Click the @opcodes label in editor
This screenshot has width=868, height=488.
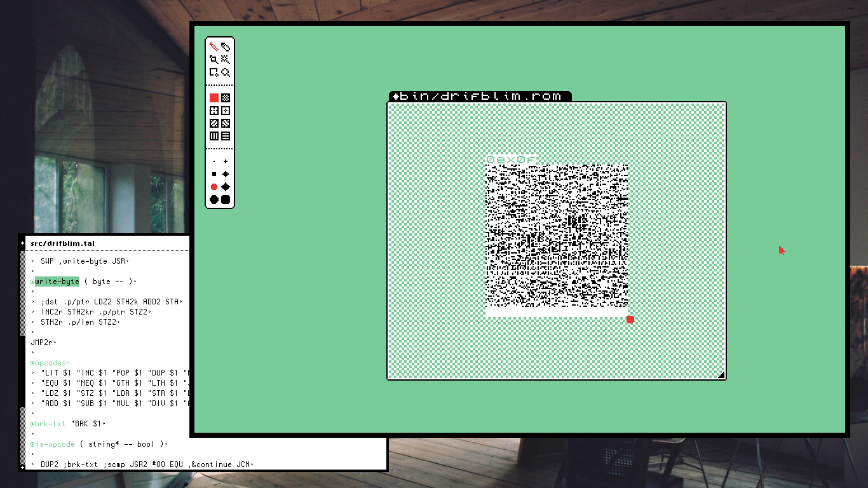point(51,363)
